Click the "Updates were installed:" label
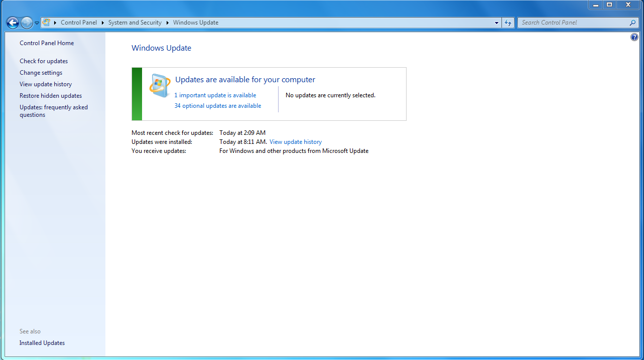 click(162, 142)
